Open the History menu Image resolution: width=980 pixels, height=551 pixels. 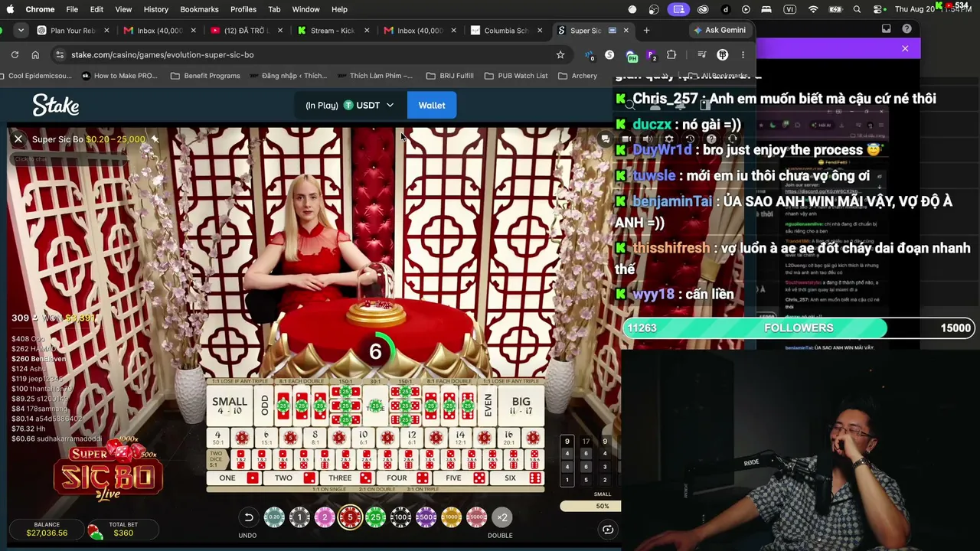coord(155,9)
